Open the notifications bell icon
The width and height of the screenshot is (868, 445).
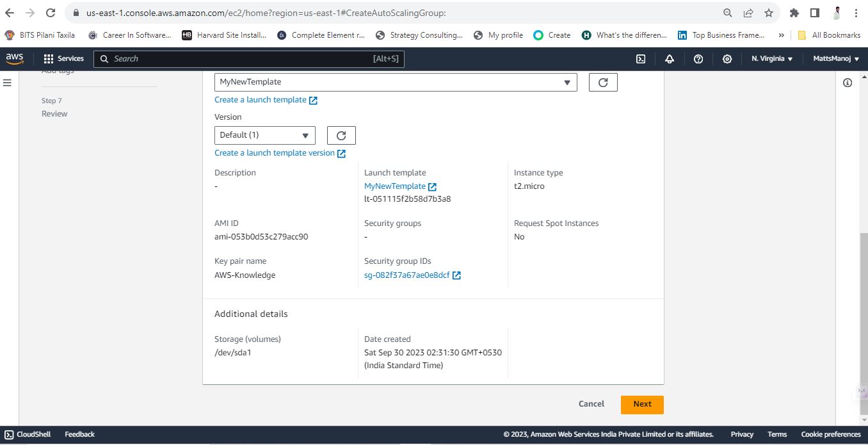pos(670,59)
